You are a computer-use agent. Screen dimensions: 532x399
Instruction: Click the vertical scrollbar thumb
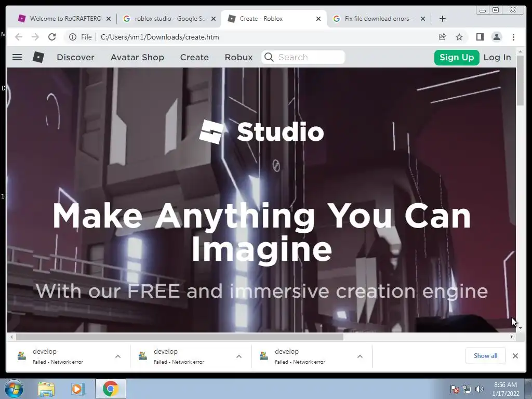520,82
